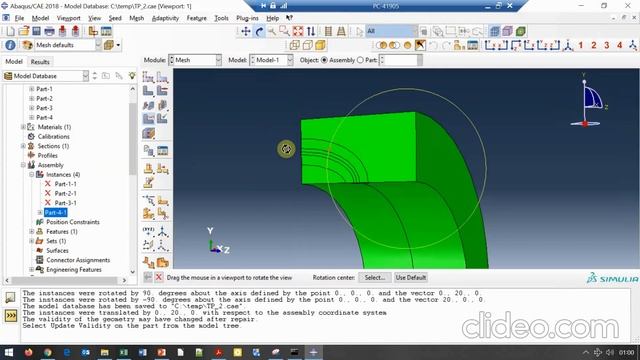The height and width of the screenshot is (360, 640).
Task: Click the Query information icon
Action: click(x=10, y=45)
